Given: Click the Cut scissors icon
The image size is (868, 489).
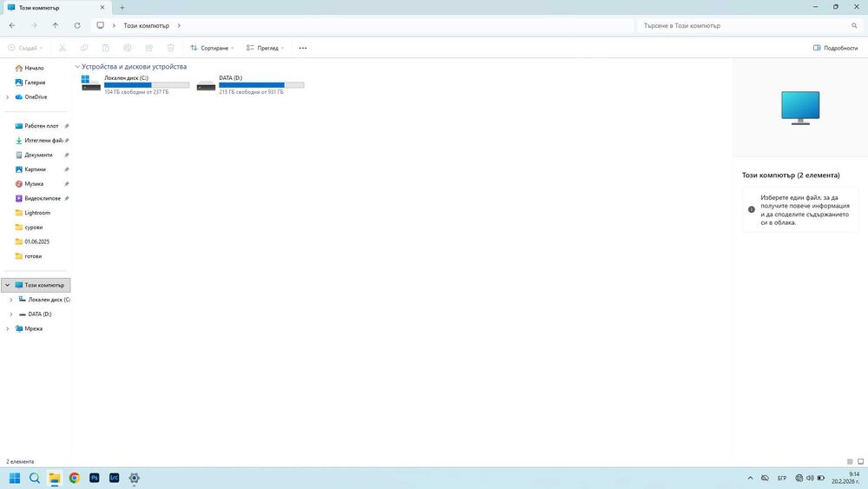Looking at the screenshot, I should click(x=62, y=48).
